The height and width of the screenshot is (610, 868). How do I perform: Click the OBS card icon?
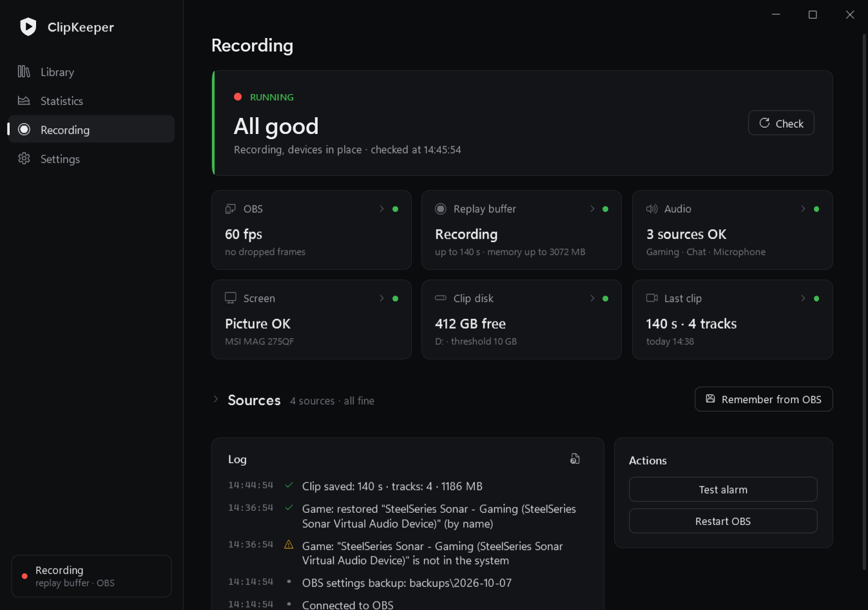[x=230, y=209]
